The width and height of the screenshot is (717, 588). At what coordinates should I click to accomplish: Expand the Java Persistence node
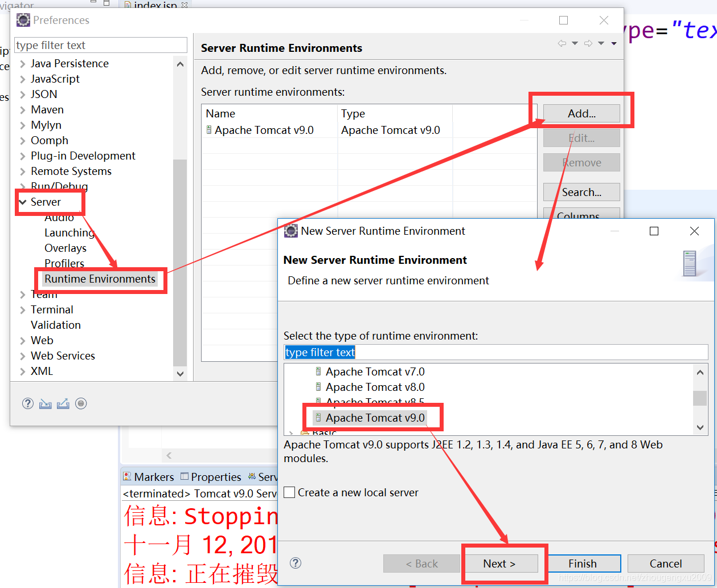tap(23, 63)
